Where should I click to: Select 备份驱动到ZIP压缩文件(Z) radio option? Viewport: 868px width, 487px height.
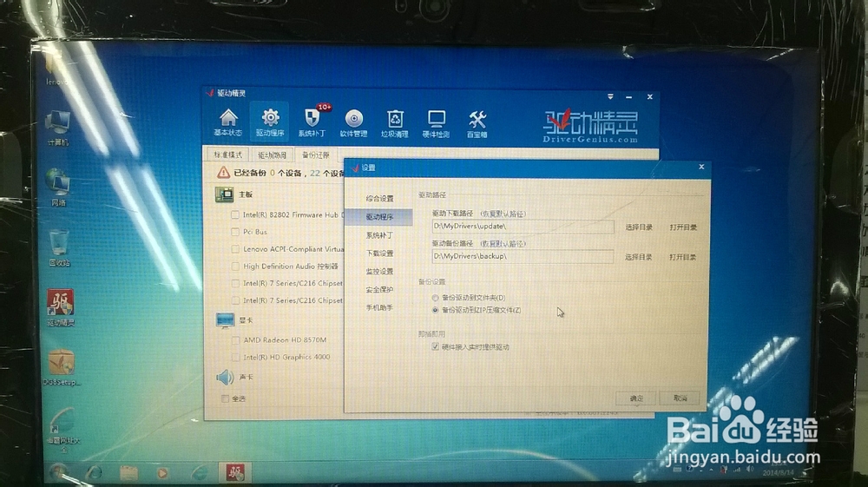coord(435,311)
